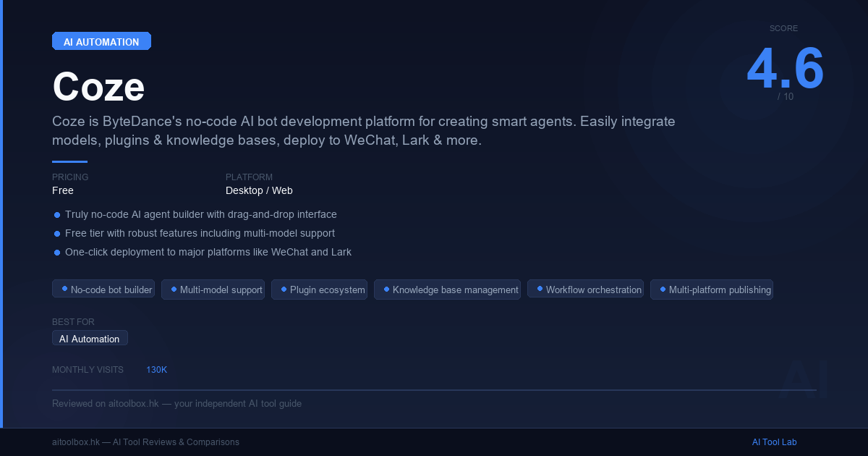Image resolution: width=868 pixels, height=456 pixels.
Task: Click the MONTHLY VISITS label
Action: pos(88,370)
